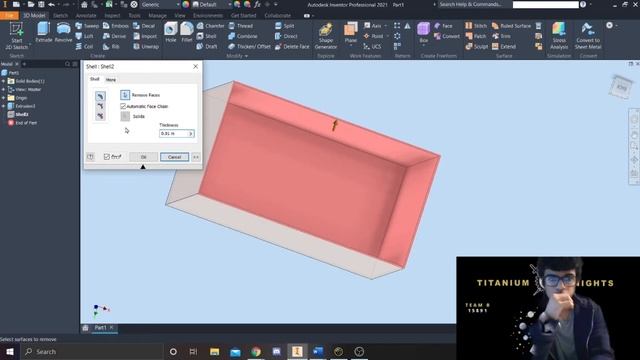The image size is (640, 360).
Task: Expand the Extrusion1 feature node
Action: coord(4,106)
